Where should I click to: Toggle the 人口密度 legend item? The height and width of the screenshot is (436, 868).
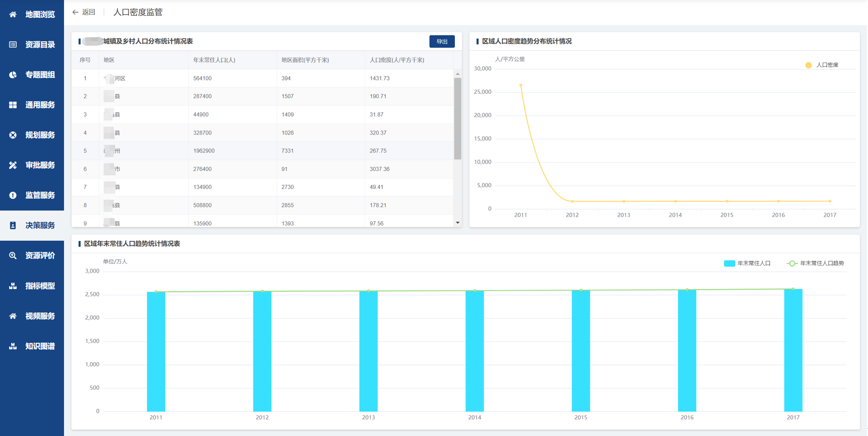[x=822, y=65]
